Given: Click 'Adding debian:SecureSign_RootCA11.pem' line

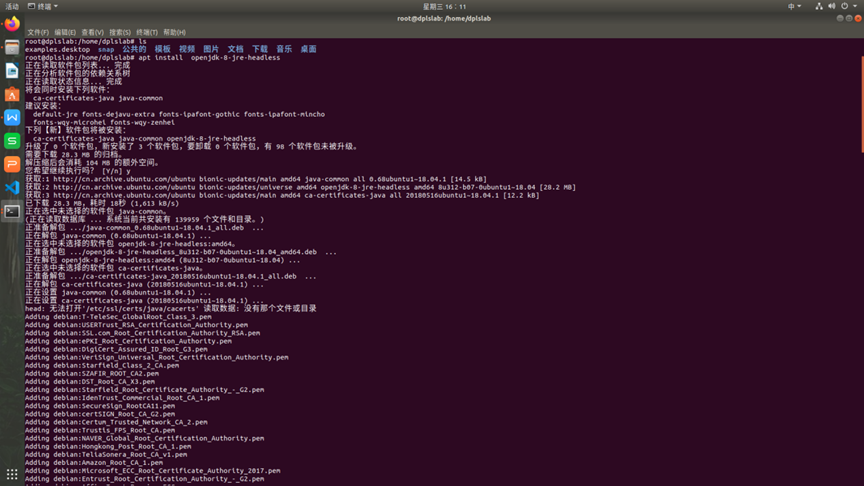Looking at the screenshot, I should point(100,406).
